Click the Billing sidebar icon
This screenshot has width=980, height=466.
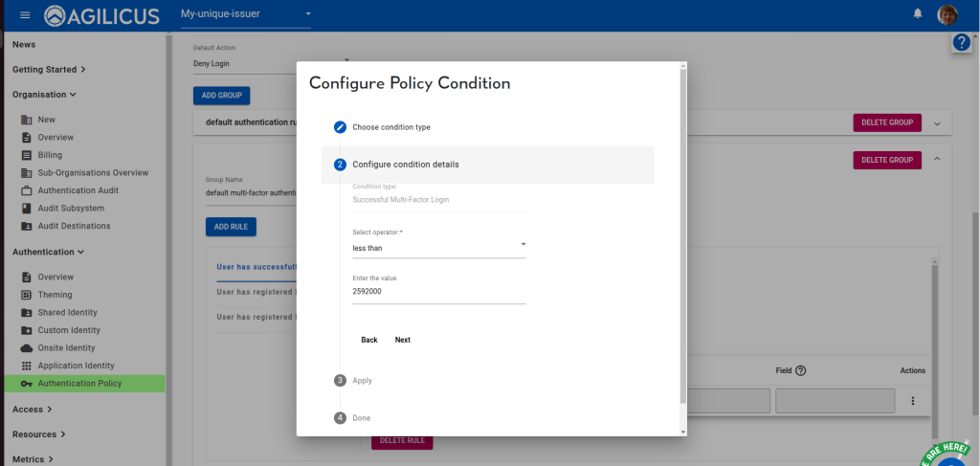click(27, 155)
